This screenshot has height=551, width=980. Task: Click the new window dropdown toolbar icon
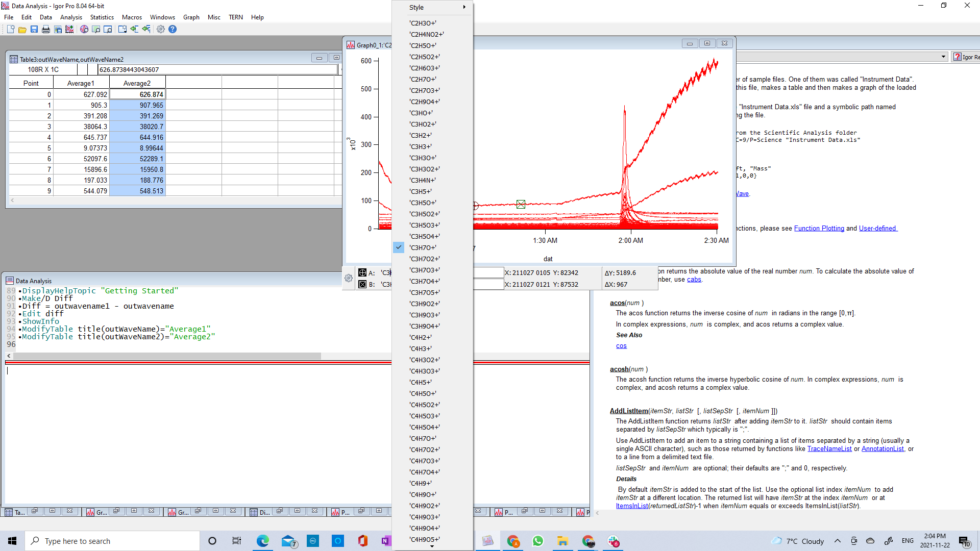(x=122, y=29)
